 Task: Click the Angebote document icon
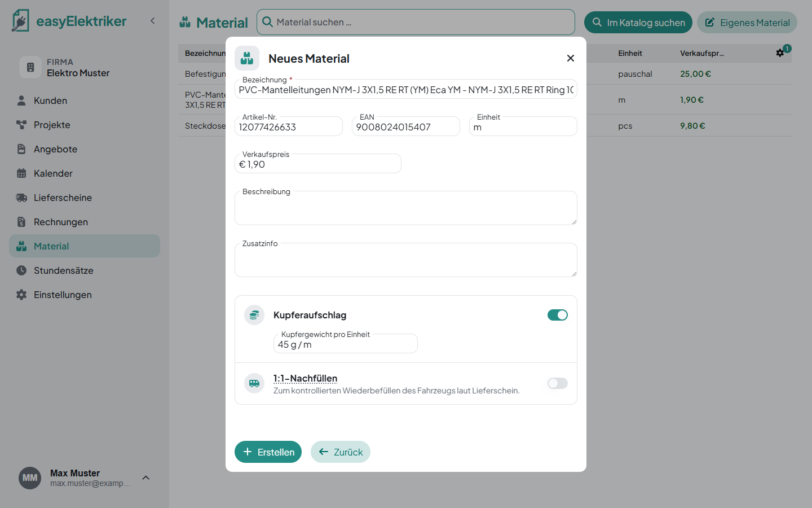tap(21, 149)
